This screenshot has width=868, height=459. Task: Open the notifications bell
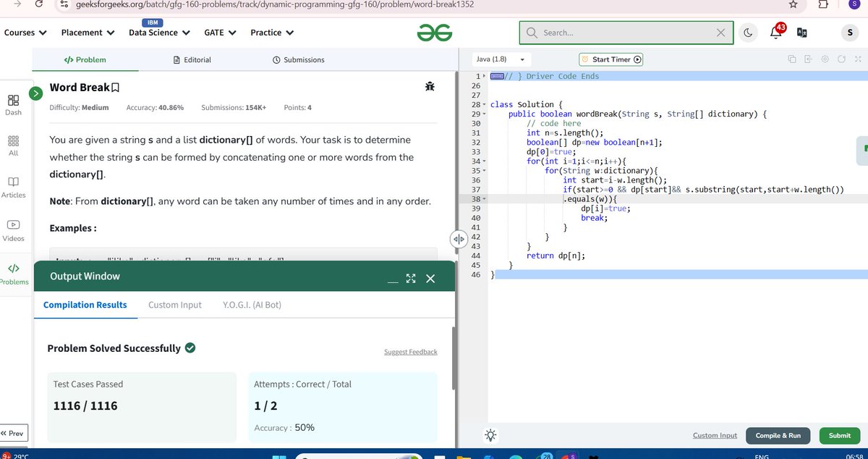774,33
